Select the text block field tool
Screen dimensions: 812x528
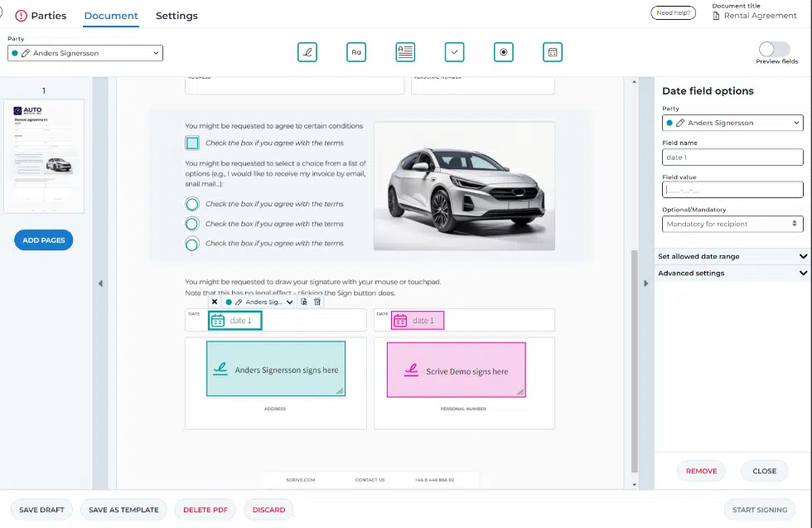(405, 52)
